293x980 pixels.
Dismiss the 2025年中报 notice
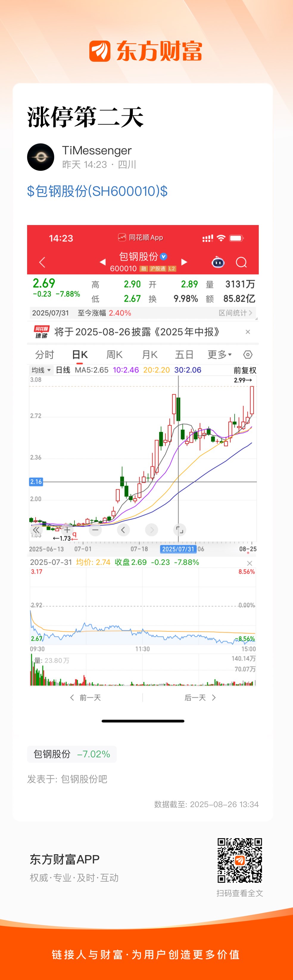point(248,332)
